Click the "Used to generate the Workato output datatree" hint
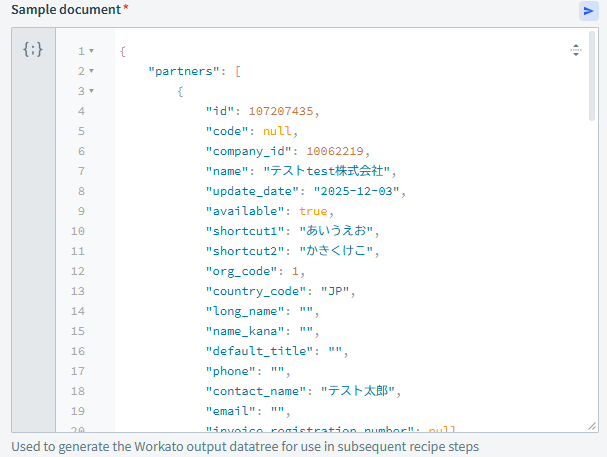 pyautogui.click(x=245, y=447)
